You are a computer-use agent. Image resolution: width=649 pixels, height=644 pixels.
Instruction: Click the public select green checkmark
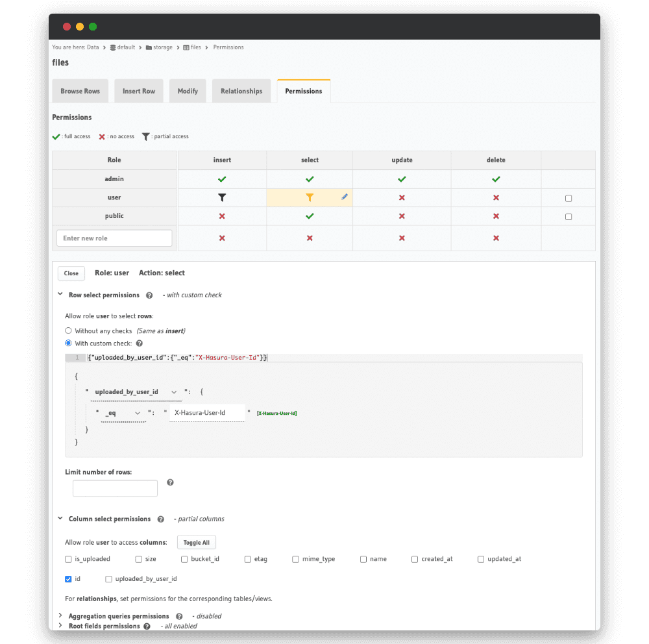click(x=310, y=216)
